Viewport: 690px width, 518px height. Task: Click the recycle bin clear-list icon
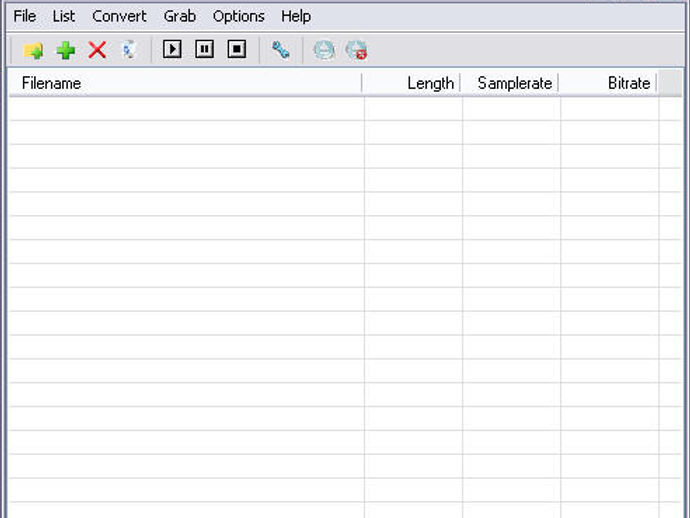point(129,50)
